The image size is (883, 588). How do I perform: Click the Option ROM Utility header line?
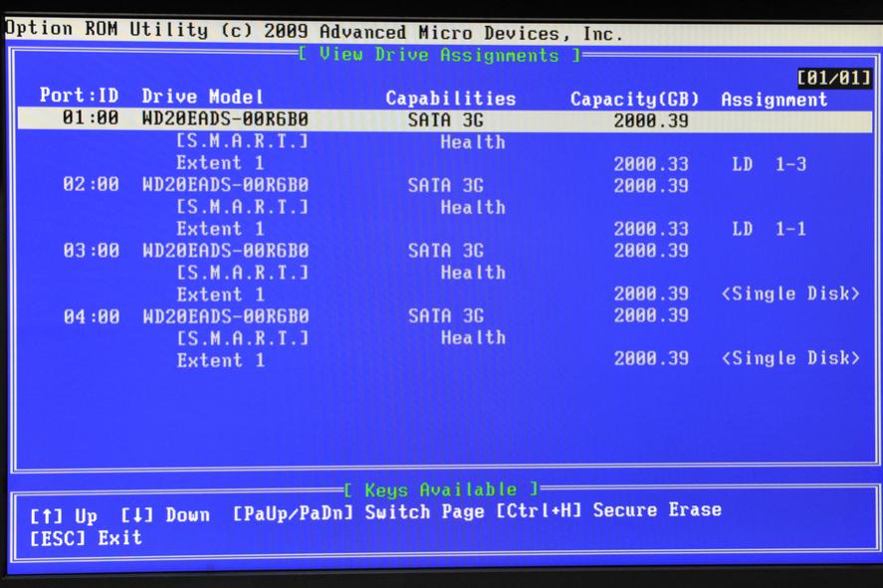coord(315,31)
